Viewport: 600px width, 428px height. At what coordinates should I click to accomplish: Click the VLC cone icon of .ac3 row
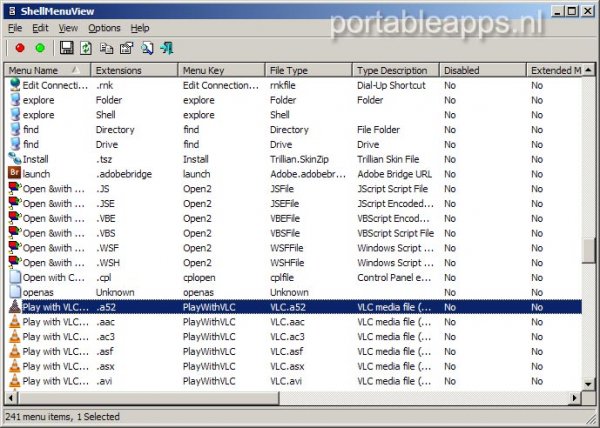click(x=15, y=337)
